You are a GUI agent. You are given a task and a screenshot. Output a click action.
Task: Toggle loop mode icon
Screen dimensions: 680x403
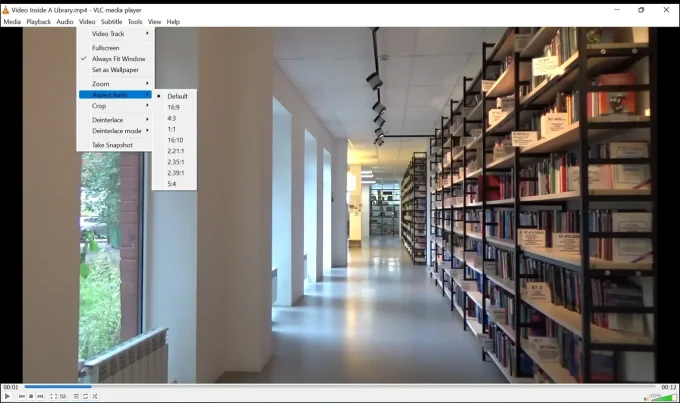(86, 397)
